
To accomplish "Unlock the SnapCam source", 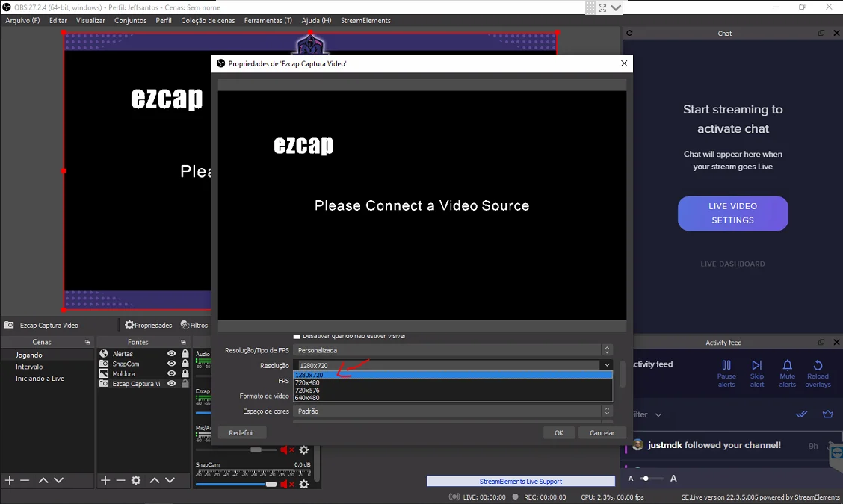I will (185, 364).
